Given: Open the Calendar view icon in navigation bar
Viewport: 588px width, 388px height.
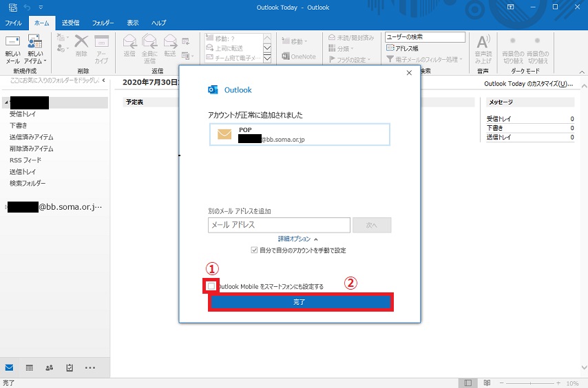Looking at the screenshot, I should [29, 368].
